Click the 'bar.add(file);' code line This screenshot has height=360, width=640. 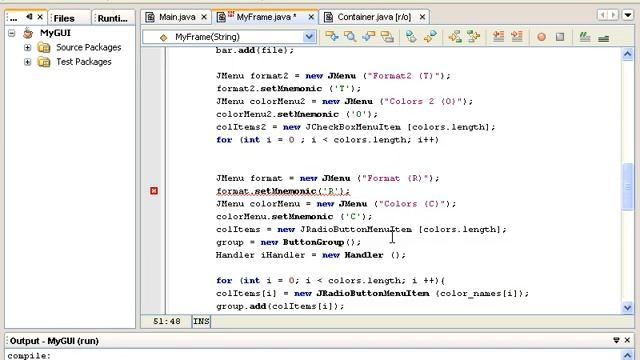[x=255, y=50]
